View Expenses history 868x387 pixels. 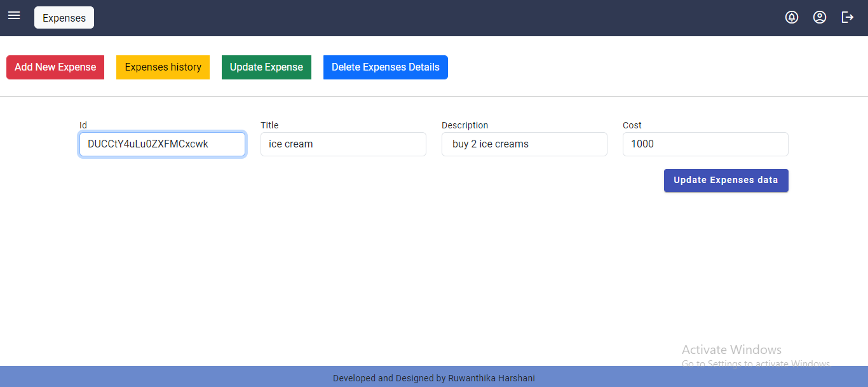pos(163,67)
